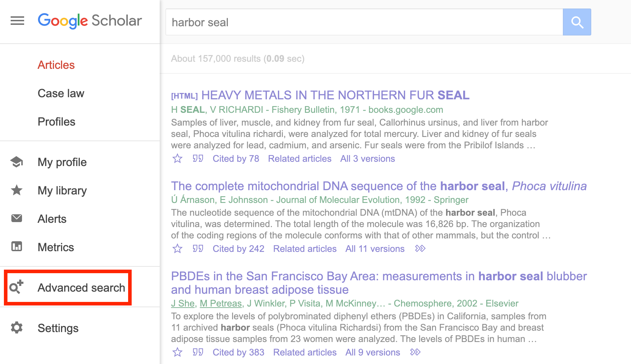Open the Profiles section
Image resolution: width=631 pixels, height=364 pixels.
[x=56, y=122]
